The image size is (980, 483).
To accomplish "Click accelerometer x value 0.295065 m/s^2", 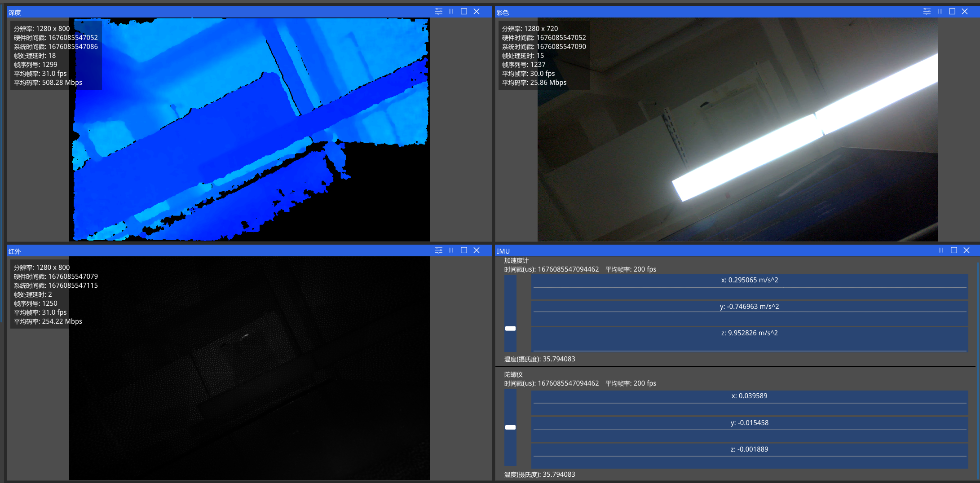I will click(x=750, y=280).
